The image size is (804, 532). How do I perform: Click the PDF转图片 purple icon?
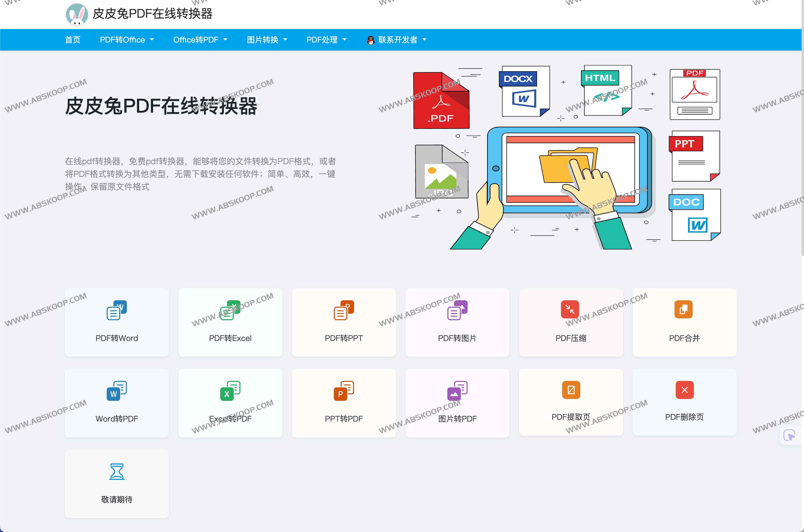(457, 310)
